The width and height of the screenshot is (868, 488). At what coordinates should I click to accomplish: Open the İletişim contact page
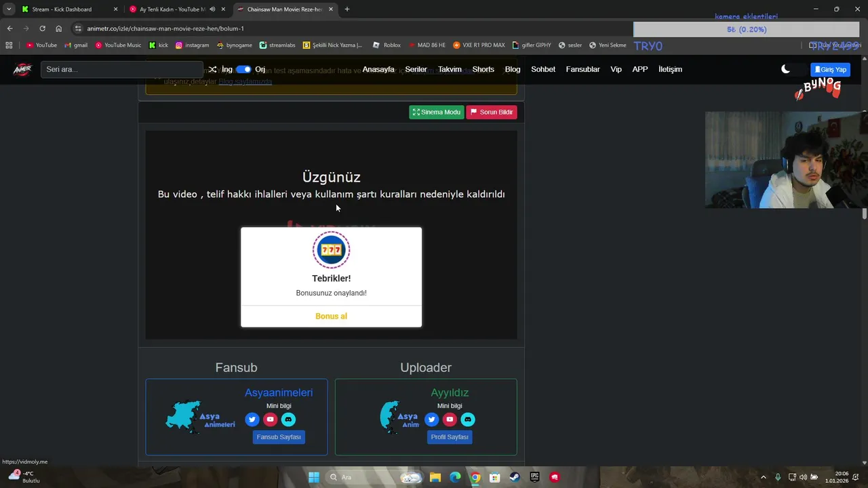point(670,69)
